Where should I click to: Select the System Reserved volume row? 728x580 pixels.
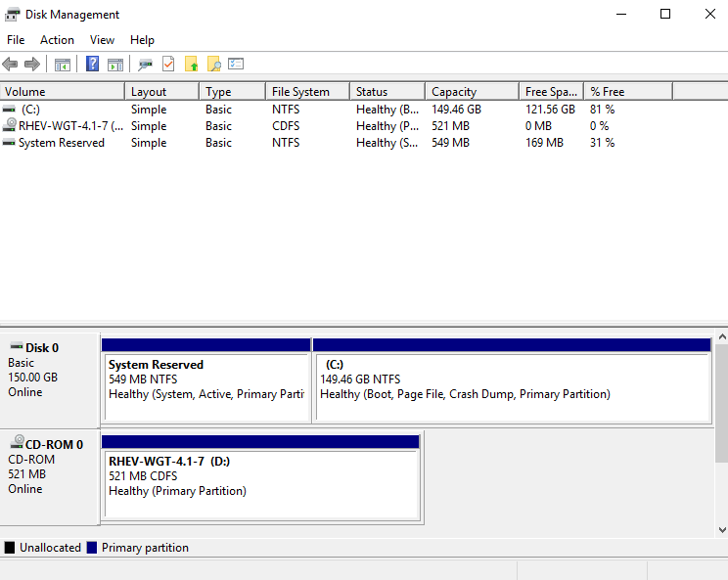pyautogui.click(x=61, y=143)
